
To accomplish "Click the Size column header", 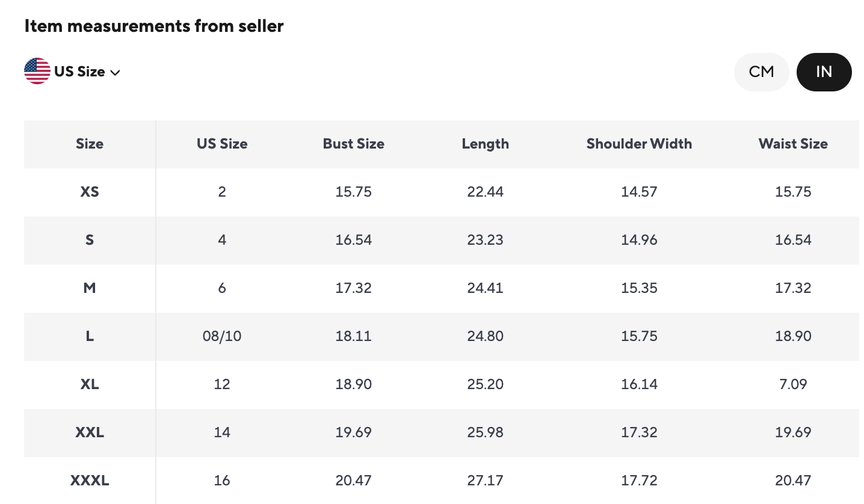I will point(90,144).
